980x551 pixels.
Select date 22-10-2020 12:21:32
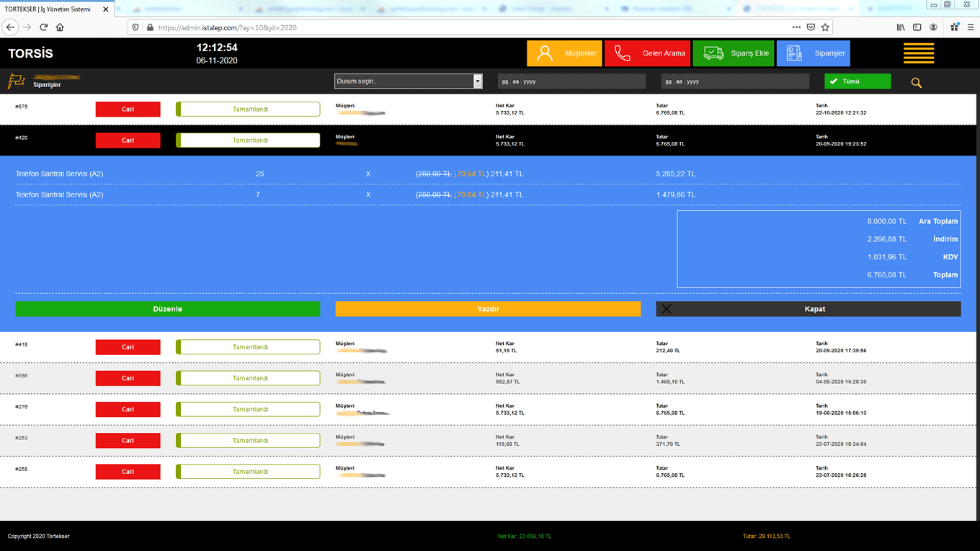(841, 113)
